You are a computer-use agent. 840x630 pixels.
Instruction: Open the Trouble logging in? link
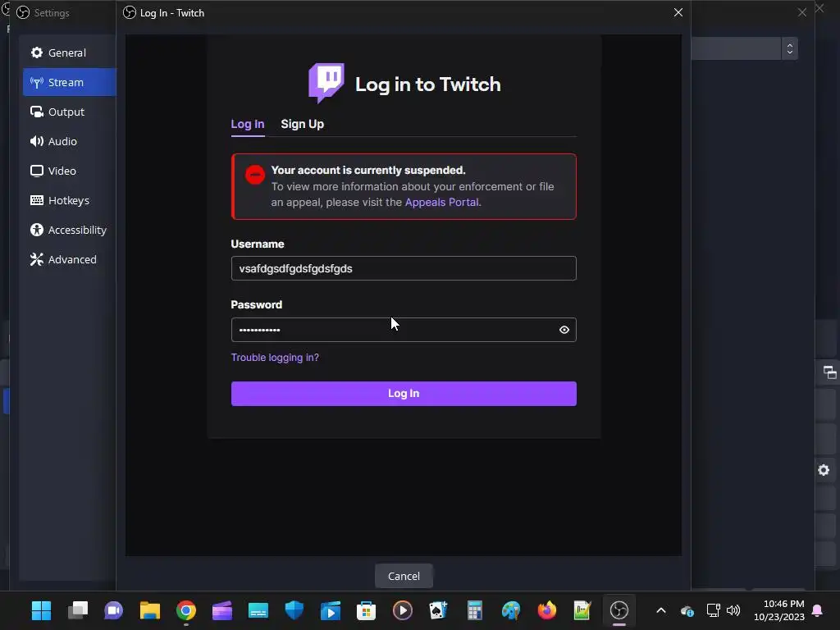pyautogui.click(x=275, y=358)
